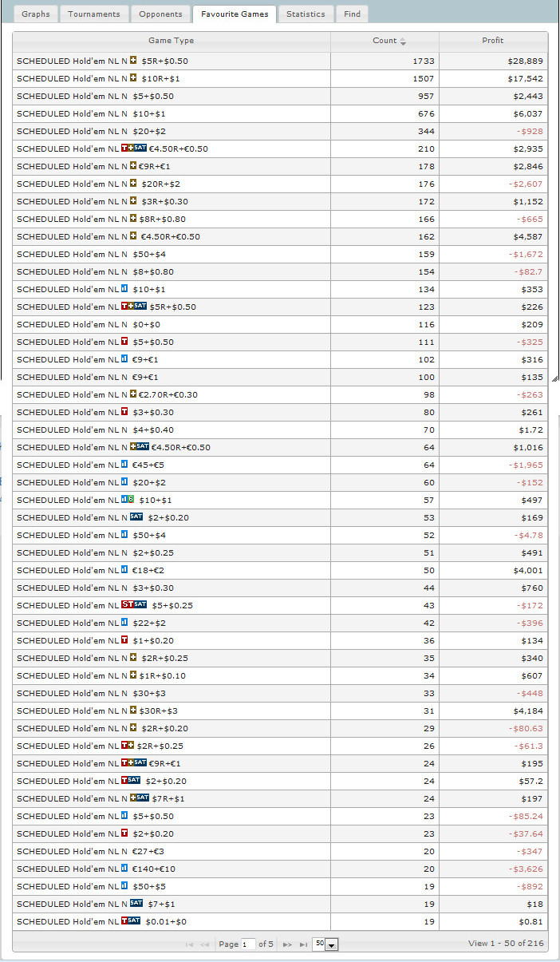
Task: Click the blue icon in the €140+€10 row
Action: pos(124,869)
